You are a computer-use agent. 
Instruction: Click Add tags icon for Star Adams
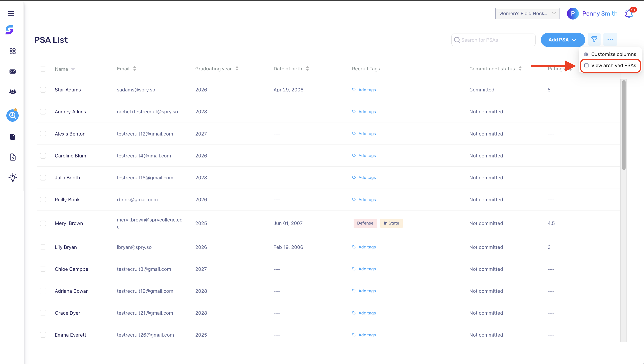pyautogui.click(x=354, y=90)
